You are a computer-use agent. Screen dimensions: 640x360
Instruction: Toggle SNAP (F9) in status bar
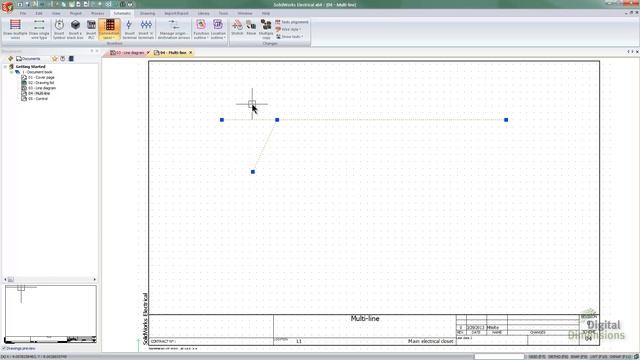(x=578, y=357)
